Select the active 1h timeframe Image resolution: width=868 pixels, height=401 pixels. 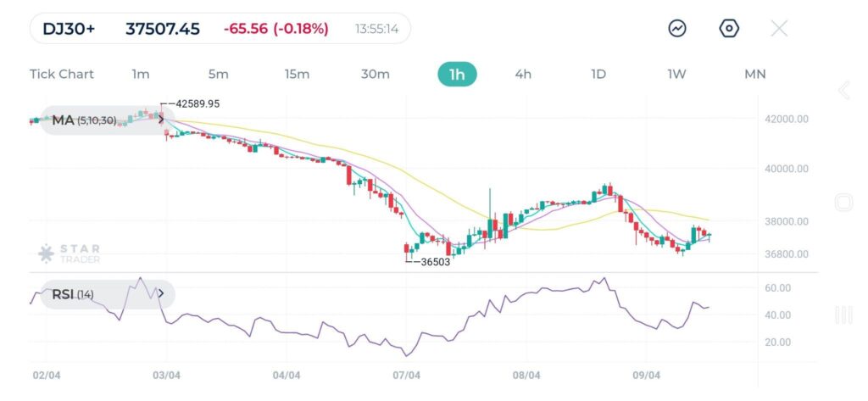[x=457, y=74]
